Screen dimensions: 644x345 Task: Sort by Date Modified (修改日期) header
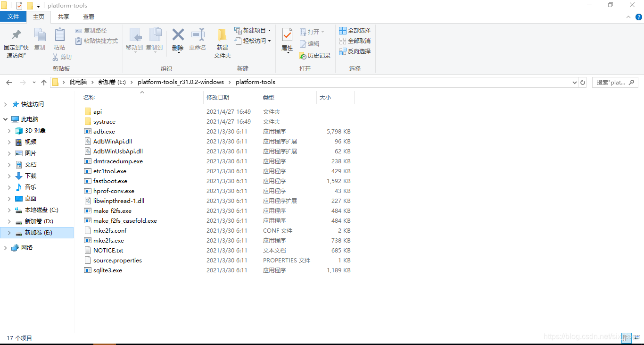pos(218,98)
